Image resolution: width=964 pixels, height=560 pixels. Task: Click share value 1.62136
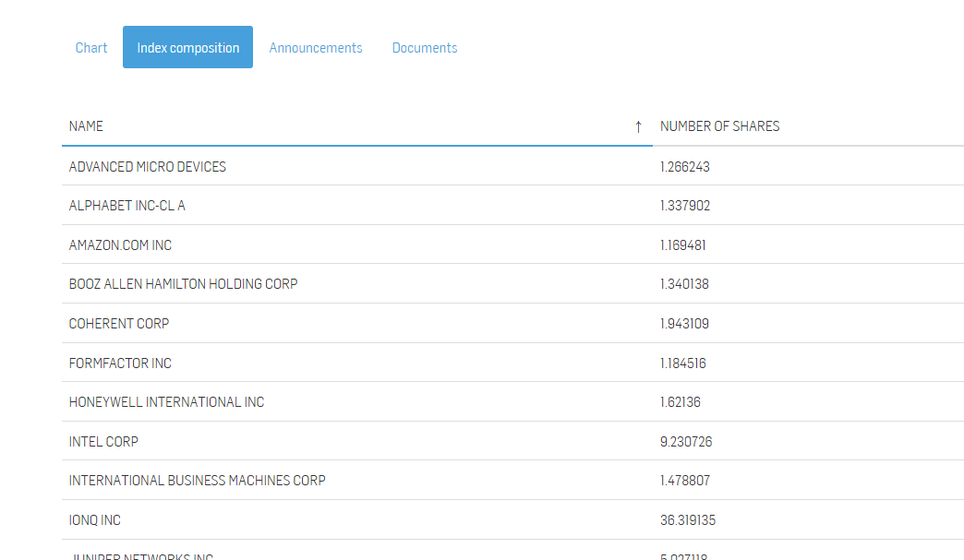pos(680,402)
